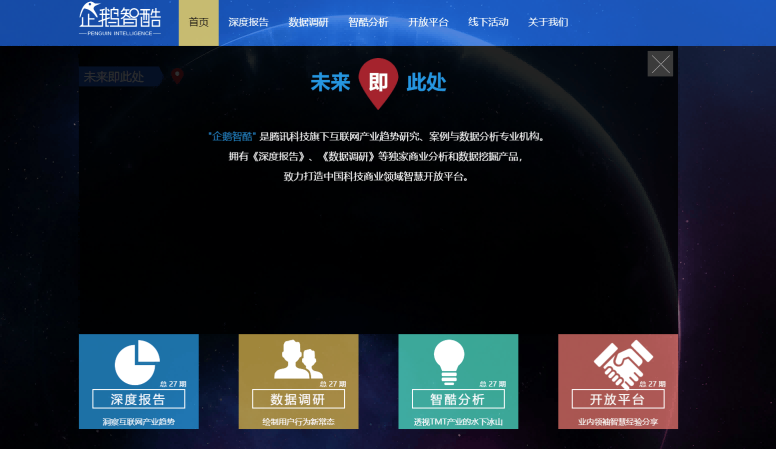The width and height of the screenshot is (776, 449).
Task: Close the intro overlay with X
Action: coord(660,64)
